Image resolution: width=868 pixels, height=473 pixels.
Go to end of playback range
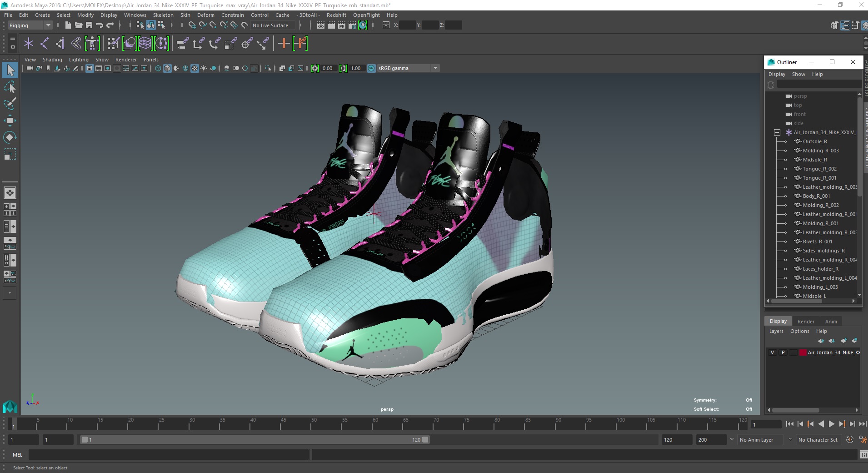[863, 424]
